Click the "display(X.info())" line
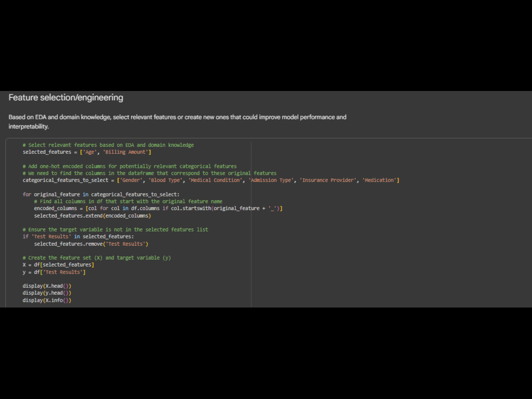The height and width of the screenshot is (399, 532). (47, 300)
